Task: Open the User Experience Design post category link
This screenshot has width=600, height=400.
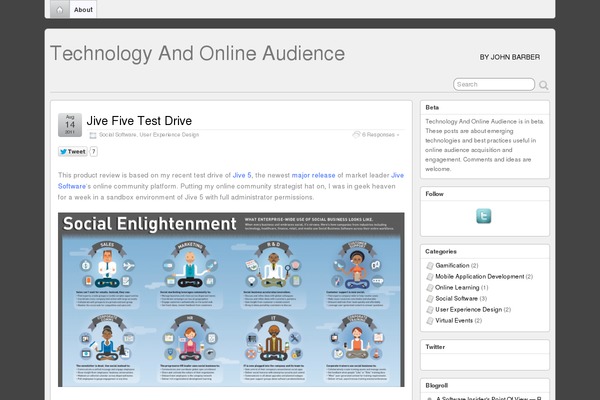Action: pos(169,135)
